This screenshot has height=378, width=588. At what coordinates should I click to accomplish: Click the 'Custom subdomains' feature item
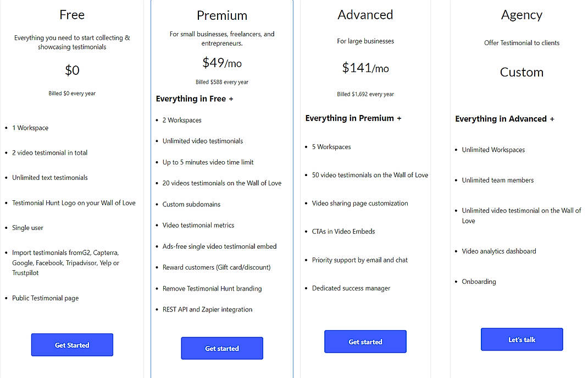[190, 204]
